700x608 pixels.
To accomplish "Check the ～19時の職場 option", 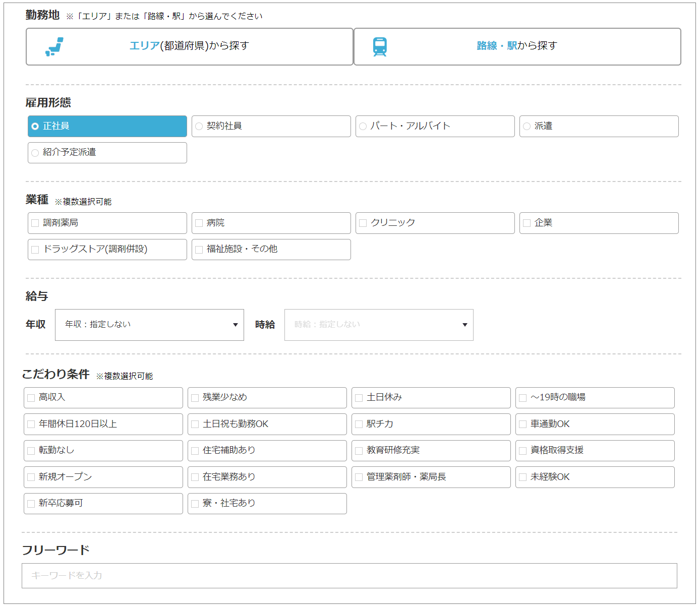I will 595,397.
